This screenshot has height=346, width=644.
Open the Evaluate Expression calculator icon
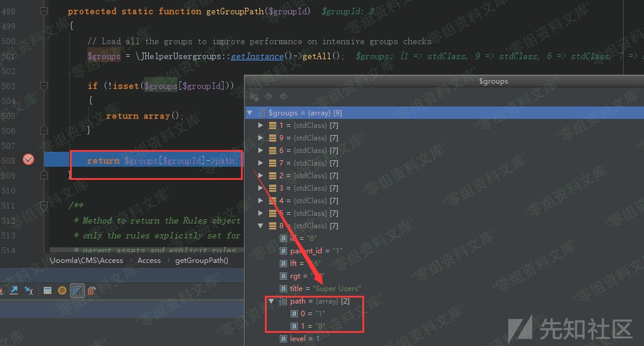coord(47,291)
